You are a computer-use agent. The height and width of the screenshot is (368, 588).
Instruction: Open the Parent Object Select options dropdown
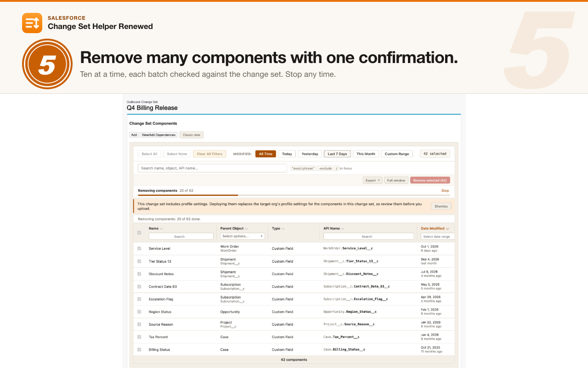tap(243, 236)
